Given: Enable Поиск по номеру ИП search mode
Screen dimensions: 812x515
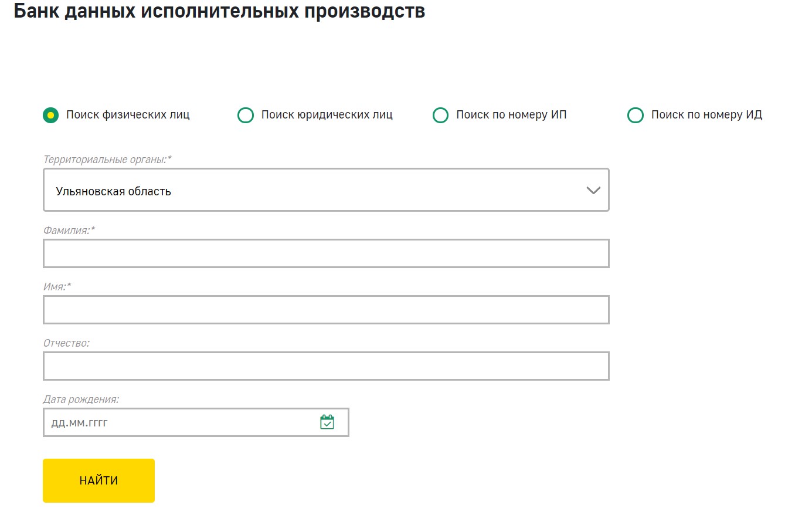Looking at the screenshot, I should [x=440, y=115].
